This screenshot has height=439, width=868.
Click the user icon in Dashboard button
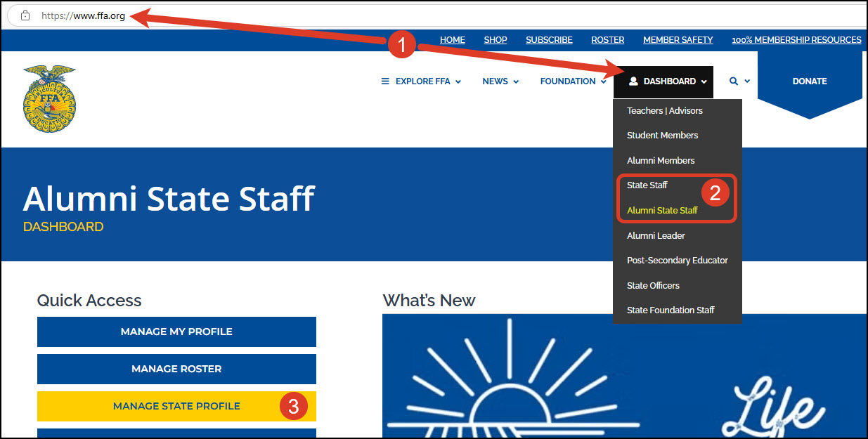coord(633,81)
